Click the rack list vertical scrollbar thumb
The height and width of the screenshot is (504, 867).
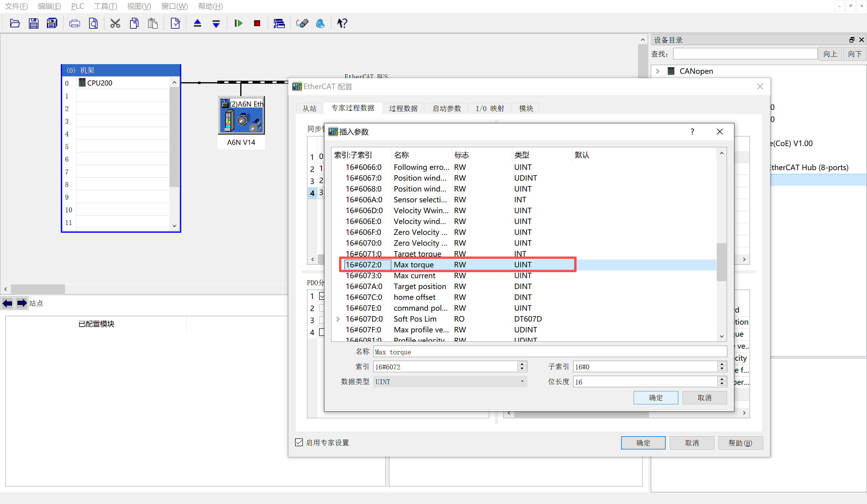tap(174, 137)
